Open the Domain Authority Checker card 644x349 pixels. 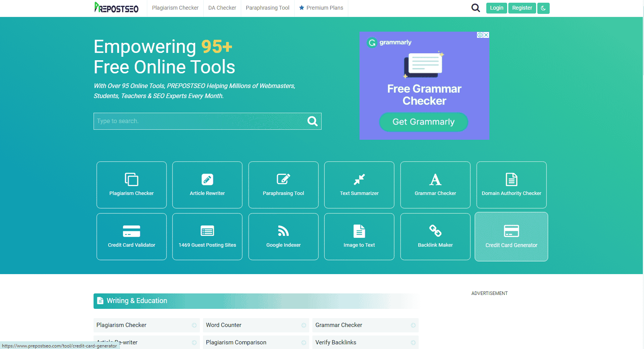coord(511,185)
